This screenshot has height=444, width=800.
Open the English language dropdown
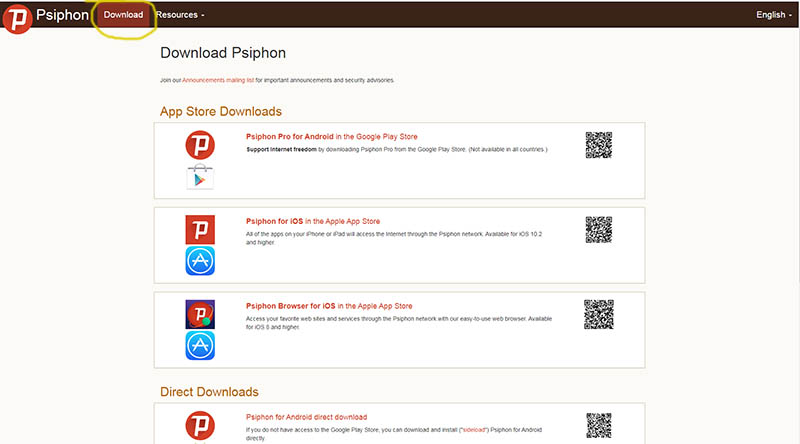point(773,15)
